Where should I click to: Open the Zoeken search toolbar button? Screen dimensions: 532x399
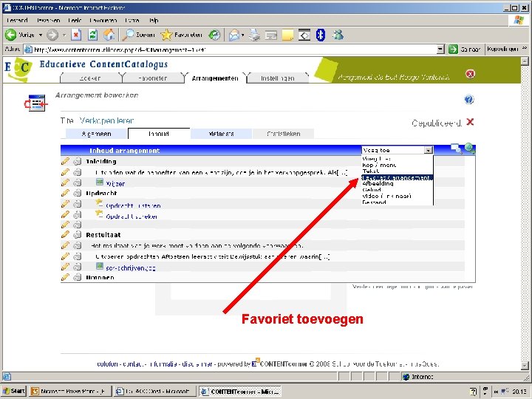click(x=138, y=35)
